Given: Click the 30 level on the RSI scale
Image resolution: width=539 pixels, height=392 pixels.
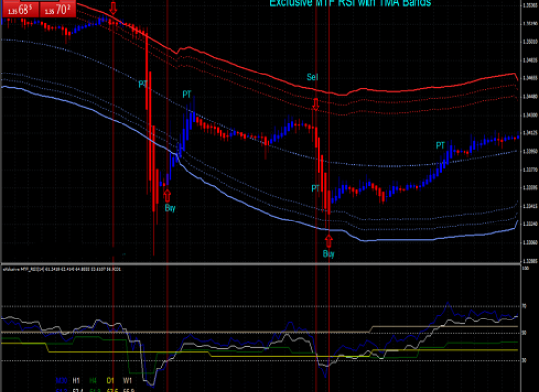Looking at the screenshot, I should point(524,360).
